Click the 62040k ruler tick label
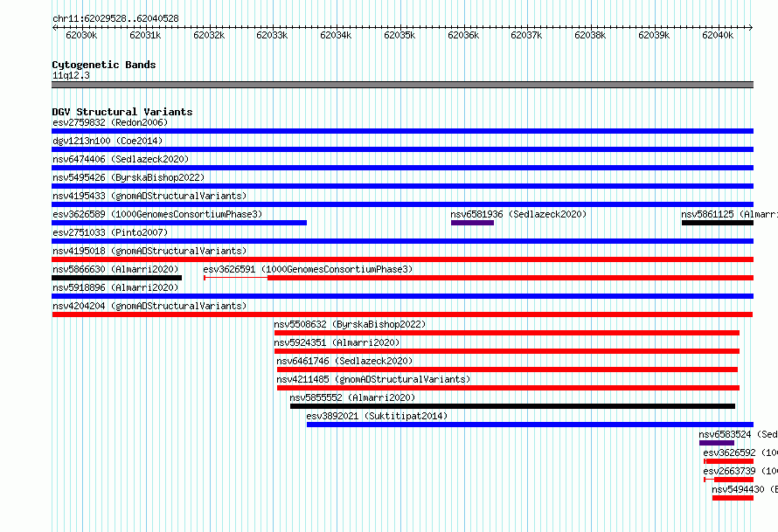 point(718,35)
